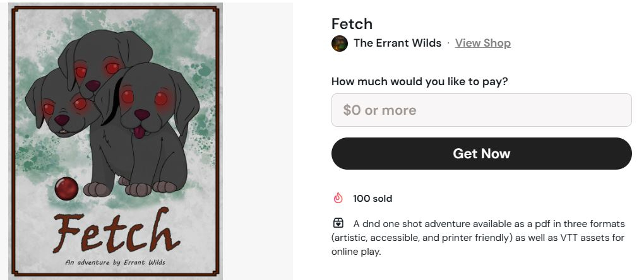
Task: Click 'An adventure by Errant Wilds' caption
Action: pyautogui.click(x=116, y=262)
